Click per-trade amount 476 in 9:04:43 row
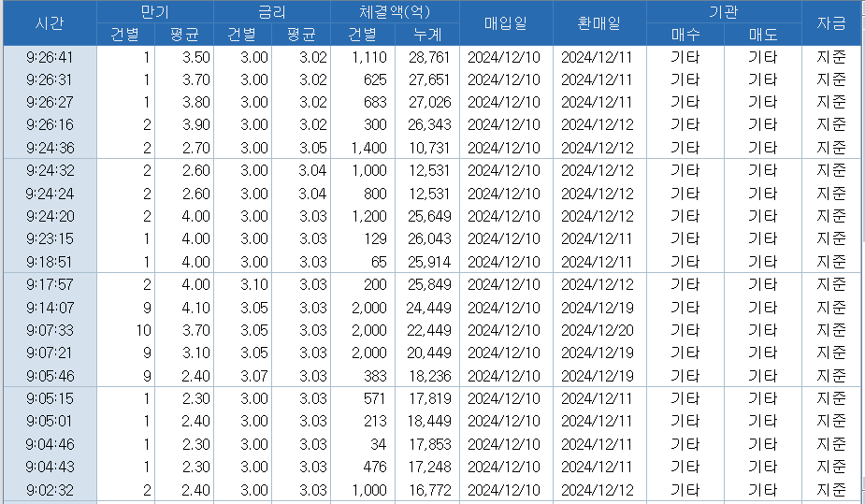 pyautogui.click(x=375, y=467)
